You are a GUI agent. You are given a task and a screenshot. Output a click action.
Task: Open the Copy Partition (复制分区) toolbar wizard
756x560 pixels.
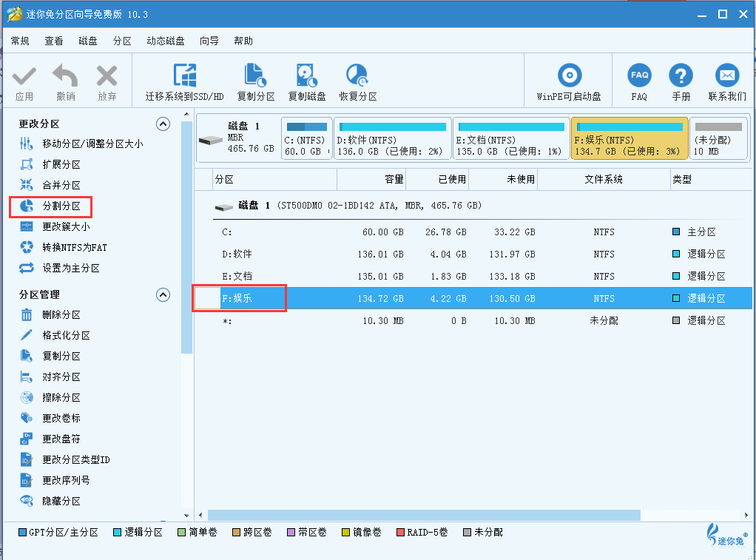click(255, 82)
